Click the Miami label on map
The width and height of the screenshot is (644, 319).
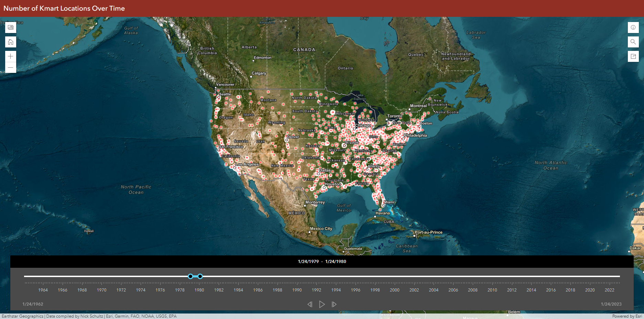389,202
